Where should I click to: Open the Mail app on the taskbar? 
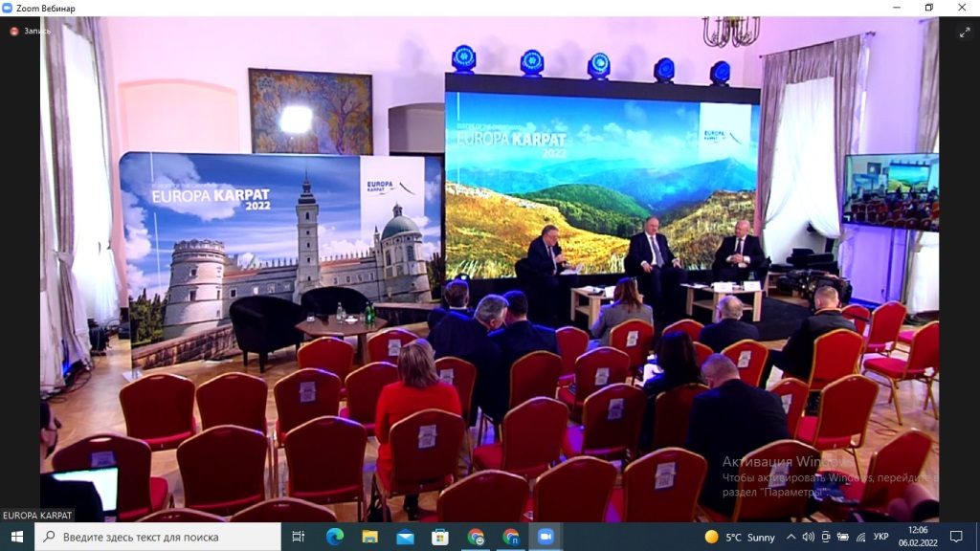pyautogui.click(x=405, y=537)
